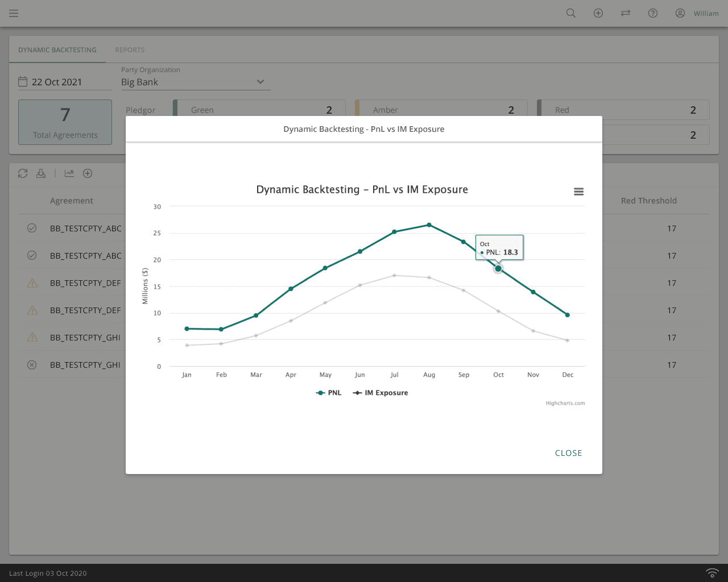Open the help question mark icon
Viewport: 728px width, 582px height.
(x=653, y=13)
